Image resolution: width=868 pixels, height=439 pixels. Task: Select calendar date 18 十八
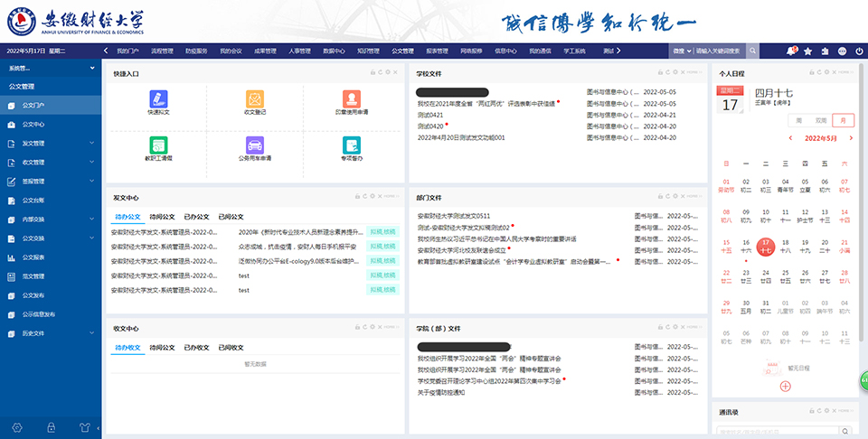click(x=786, y=246)
